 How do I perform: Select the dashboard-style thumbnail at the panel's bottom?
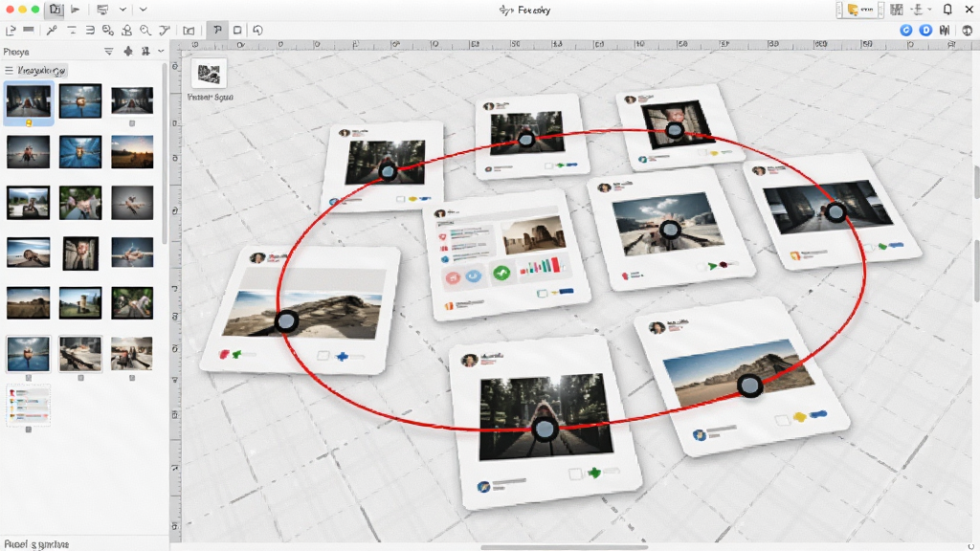click(28, 405)
